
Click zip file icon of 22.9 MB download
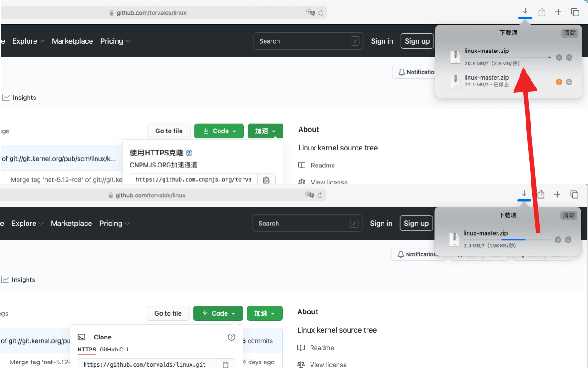coord(455,81)
